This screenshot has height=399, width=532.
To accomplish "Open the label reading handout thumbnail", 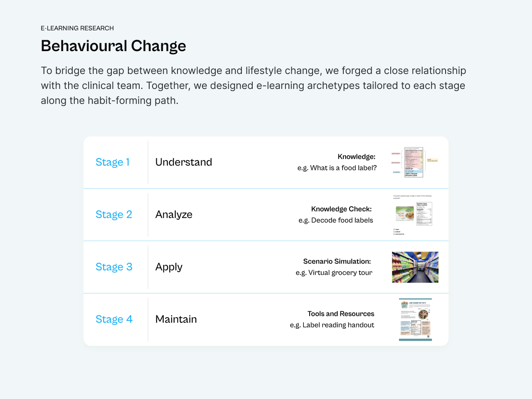I will click(415, 320).
